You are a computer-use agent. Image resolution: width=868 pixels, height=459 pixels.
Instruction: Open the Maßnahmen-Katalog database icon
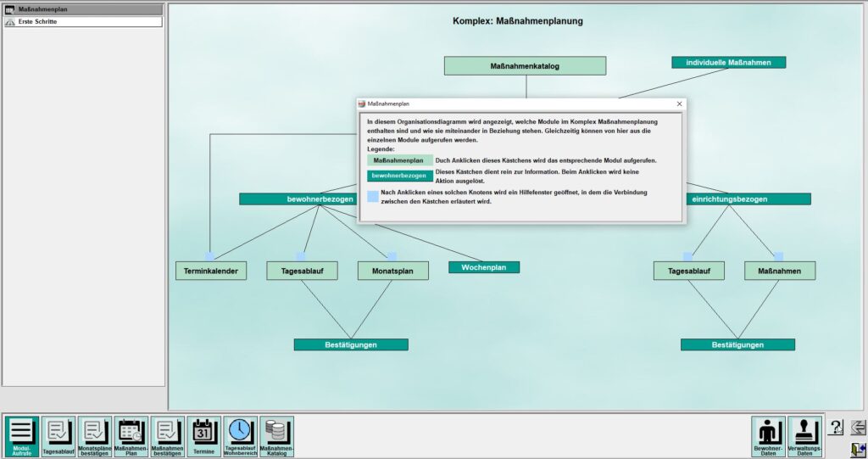276,436
